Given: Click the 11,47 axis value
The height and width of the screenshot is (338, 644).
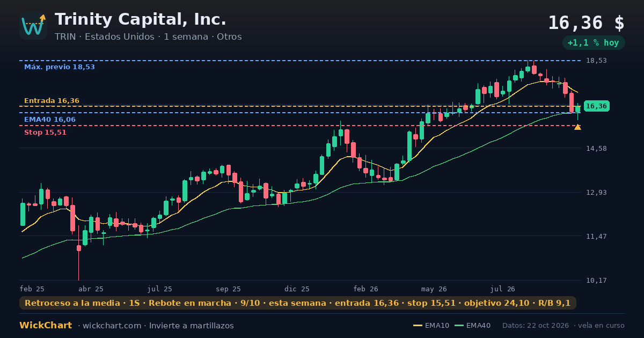Looking at the screenshot, I should (596, 236).
